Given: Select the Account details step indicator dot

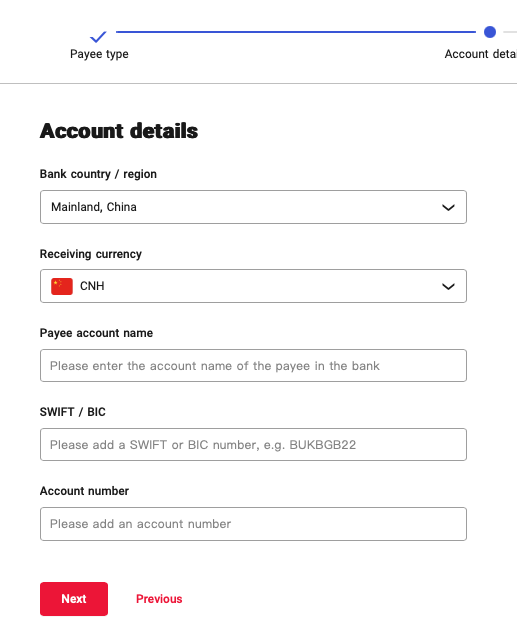Looking at the screenshot, I should tap(490, 32).
